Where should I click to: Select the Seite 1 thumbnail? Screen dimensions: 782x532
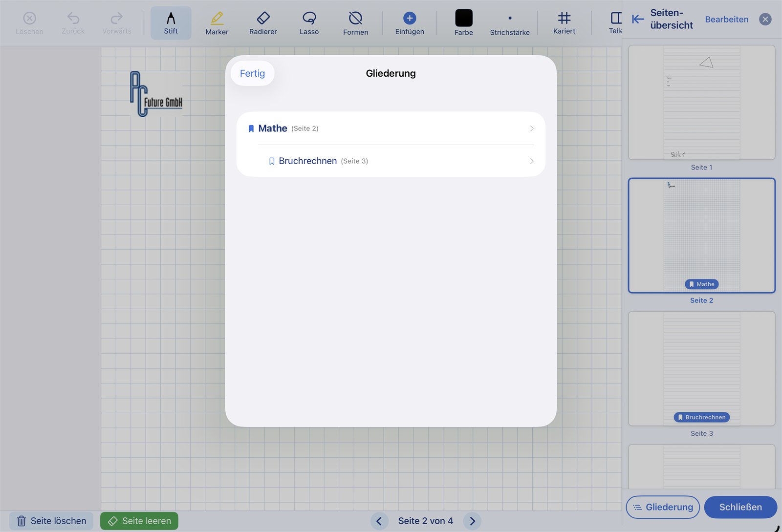[x=701, y=103]
